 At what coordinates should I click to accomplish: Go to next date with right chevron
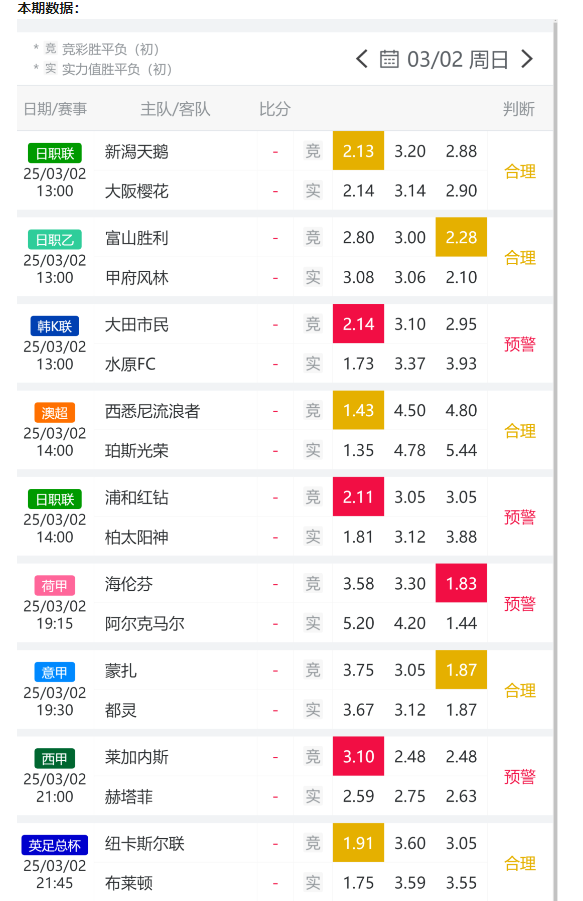(527, 59)
